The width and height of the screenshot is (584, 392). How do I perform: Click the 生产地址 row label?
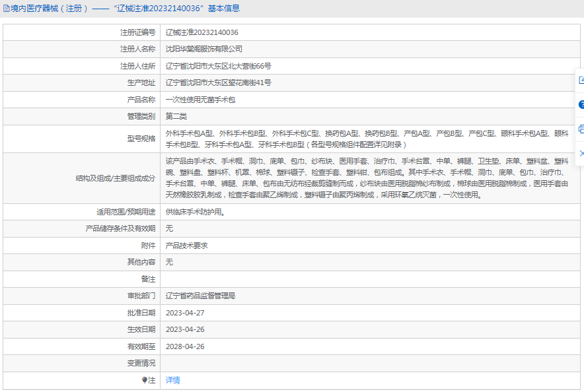(141, 82)
